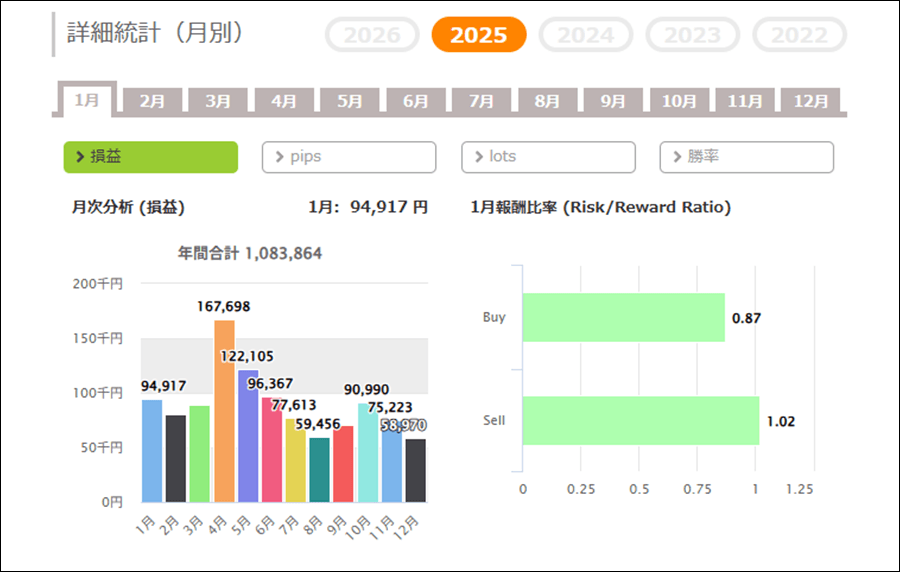Click the orange April bar in chart

[x=224, y=411]
